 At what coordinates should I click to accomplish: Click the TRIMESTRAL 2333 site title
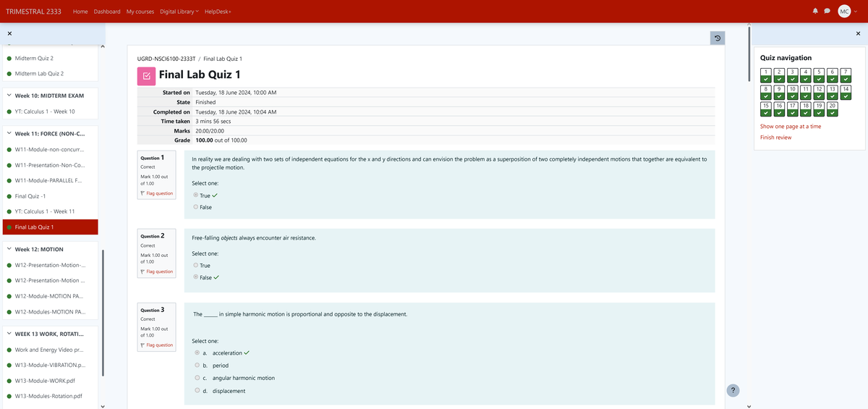point(33,12)
